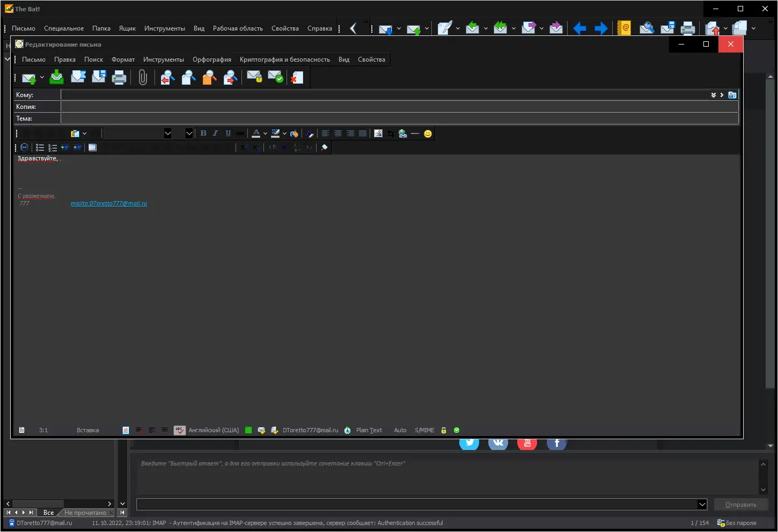Open the Криптография и безопасность menu
This screenshot has width=778, height=532.
point(285,60)
